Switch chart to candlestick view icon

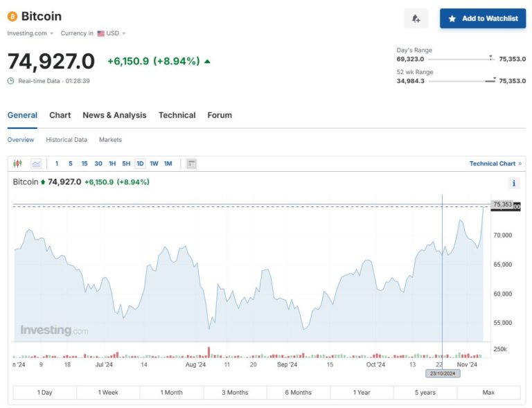18,163
